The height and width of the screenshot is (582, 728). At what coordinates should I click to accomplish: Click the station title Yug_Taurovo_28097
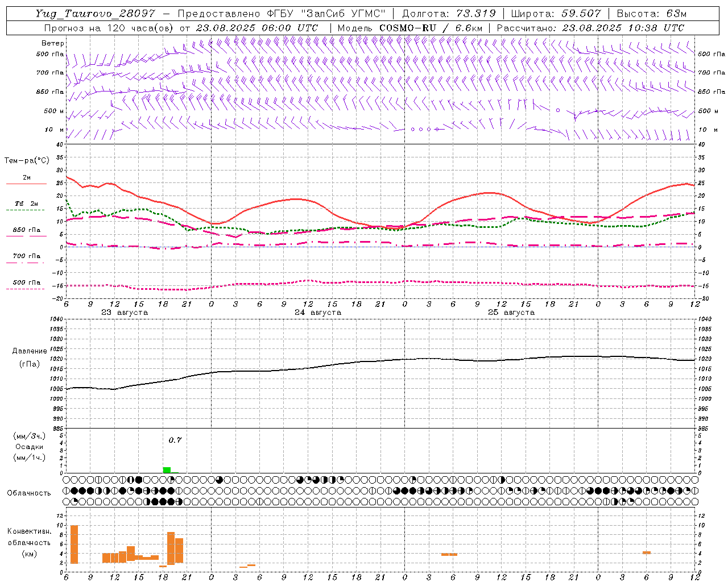pos(95,14)
